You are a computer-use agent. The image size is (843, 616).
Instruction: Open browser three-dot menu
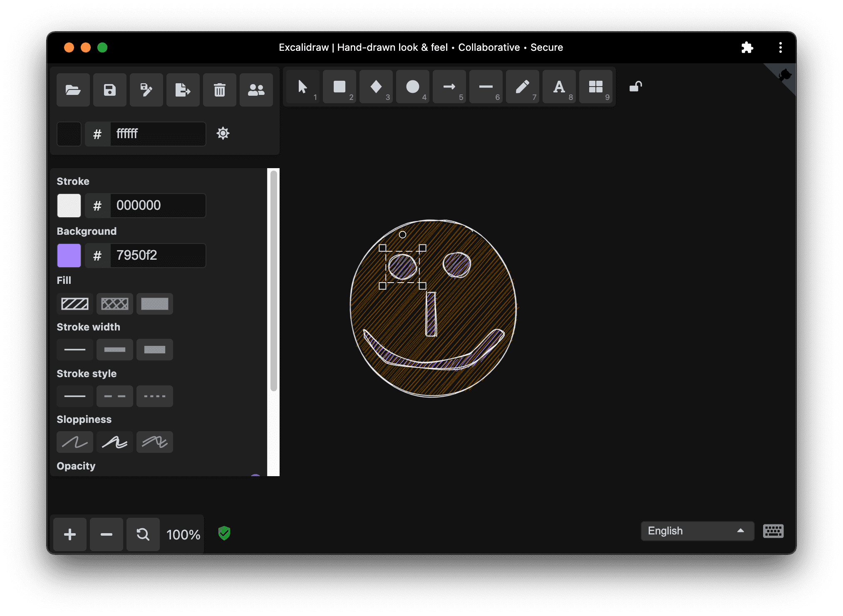coord(780,47)
